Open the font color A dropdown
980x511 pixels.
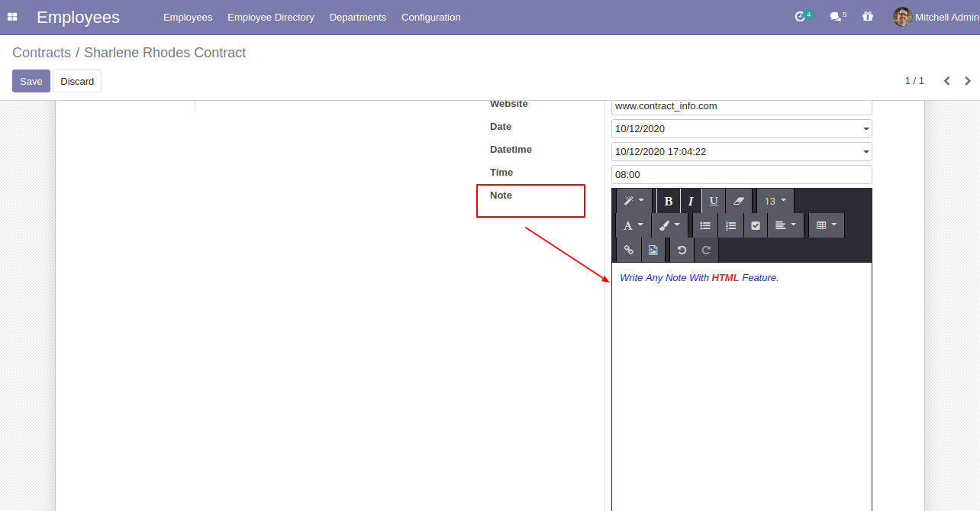(633, 225)
